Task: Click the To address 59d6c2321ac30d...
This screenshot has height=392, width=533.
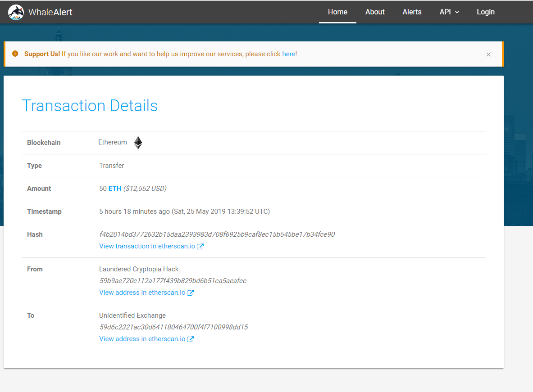Action: 174,327
